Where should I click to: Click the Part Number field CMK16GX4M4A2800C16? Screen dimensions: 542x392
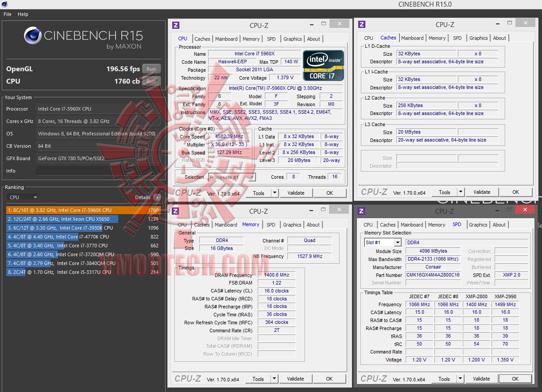433,275
